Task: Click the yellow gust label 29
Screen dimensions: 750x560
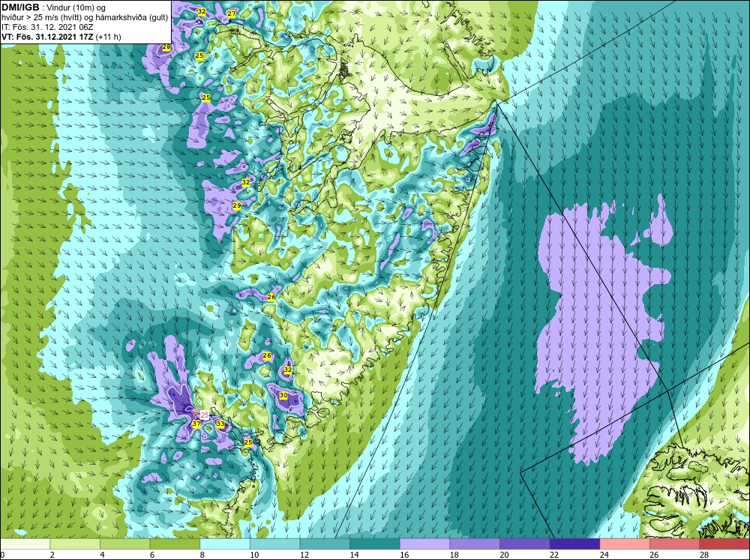Action: [237, 205]
